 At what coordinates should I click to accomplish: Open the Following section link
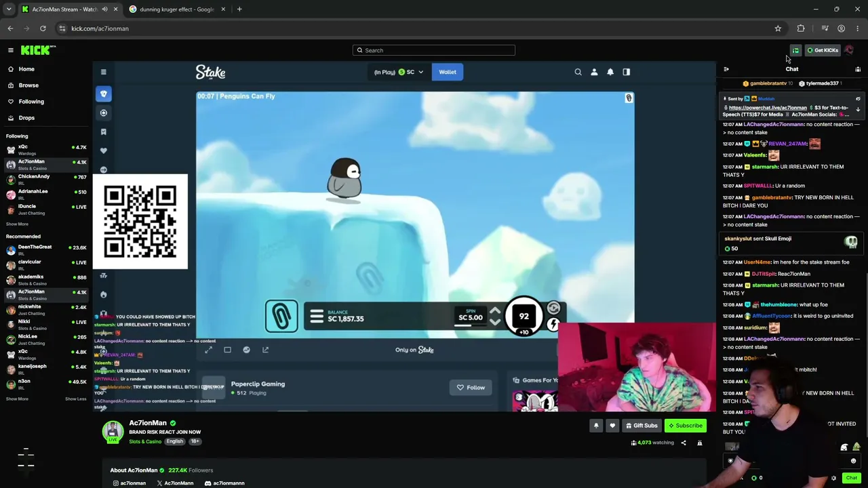point(31,102)
